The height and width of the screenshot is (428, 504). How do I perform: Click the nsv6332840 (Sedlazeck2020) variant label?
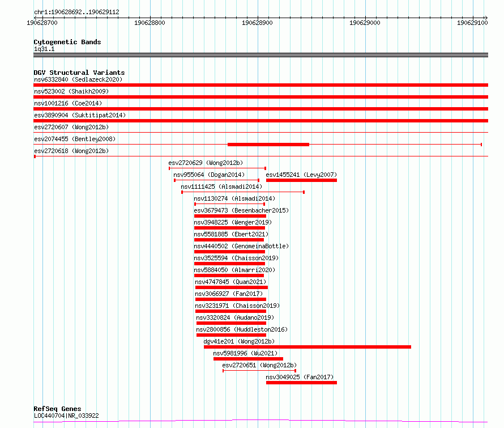(78, 79)
